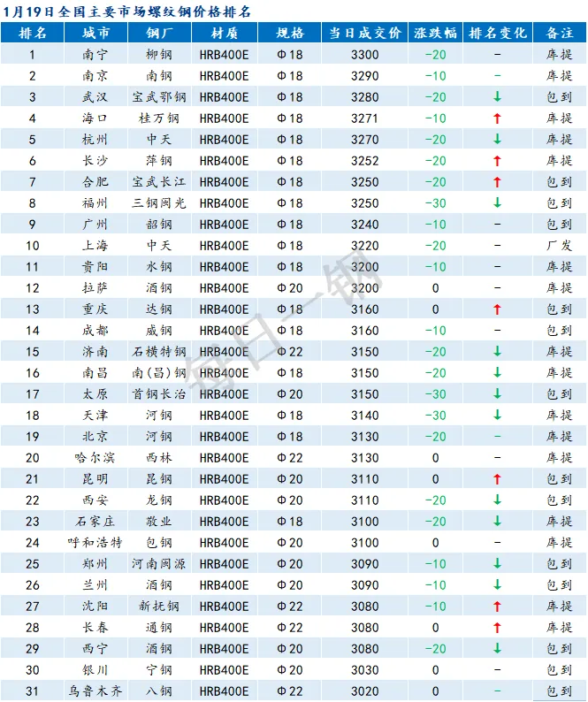Click the red up arrow in 长春 row
The image size is (588, 702).
[497, 627]
